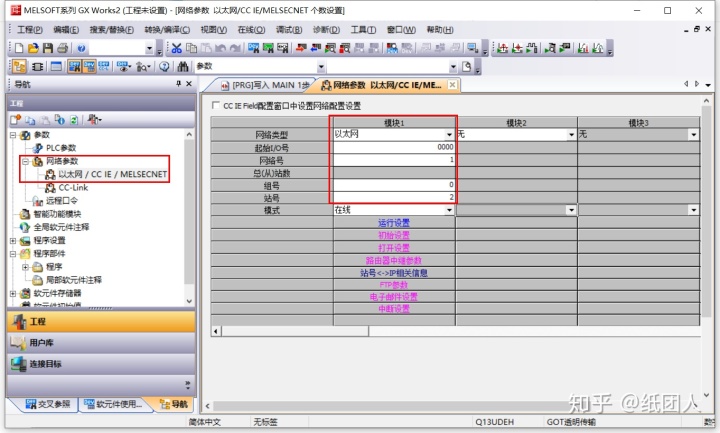Click the document search icon beside empty combo box

[467, 67]
